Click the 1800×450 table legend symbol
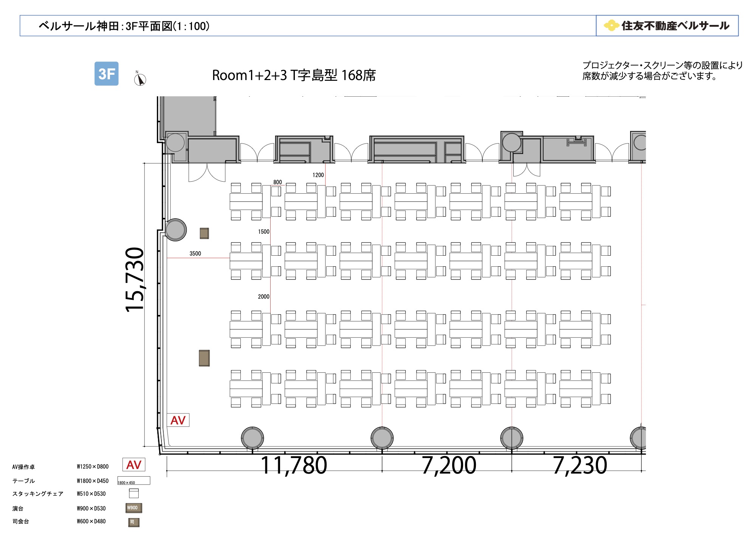 (x=134, y=481)
